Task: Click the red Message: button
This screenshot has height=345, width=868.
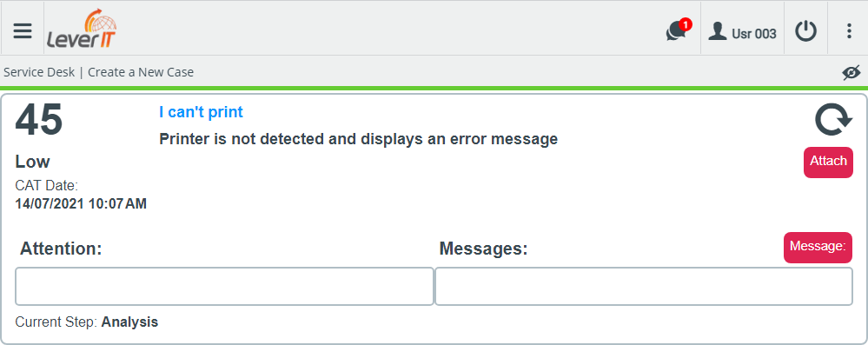Action: click(x=818, y=247)
